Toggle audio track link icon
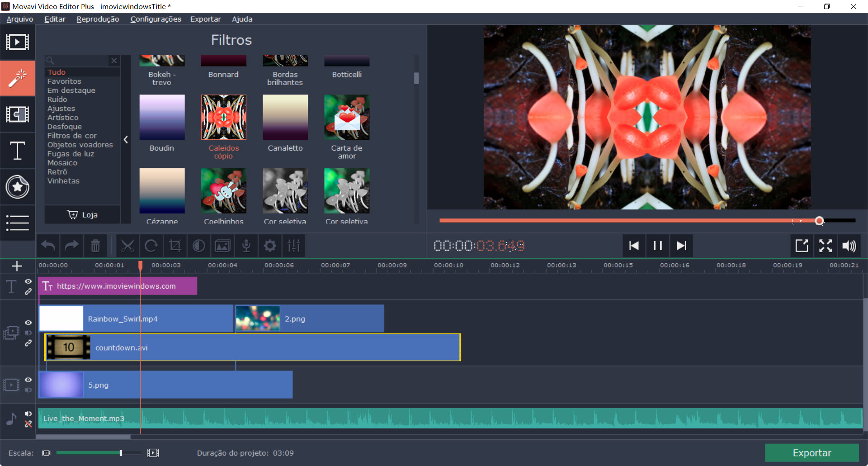This screenshot has width=868, height=466. click(x=28, y=424)
